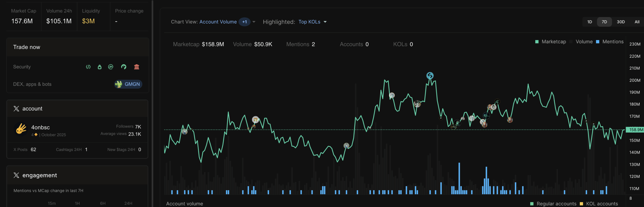Click the 158.9M current price label

point(635,130)
